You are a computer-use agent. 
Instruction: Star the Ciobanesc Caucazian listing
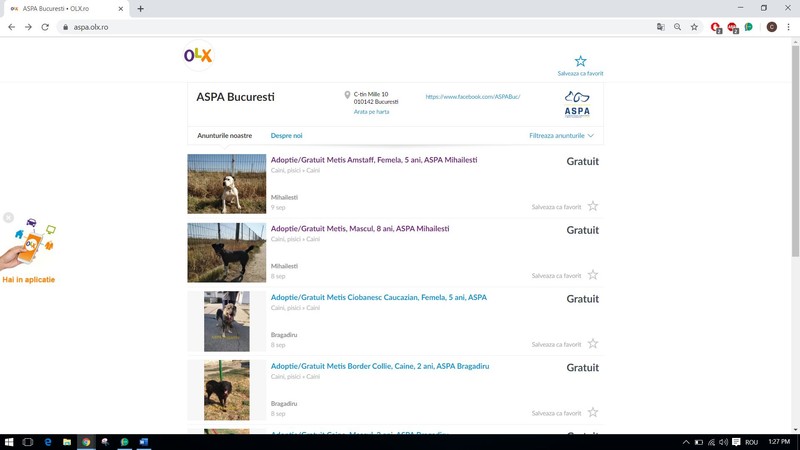592,344
